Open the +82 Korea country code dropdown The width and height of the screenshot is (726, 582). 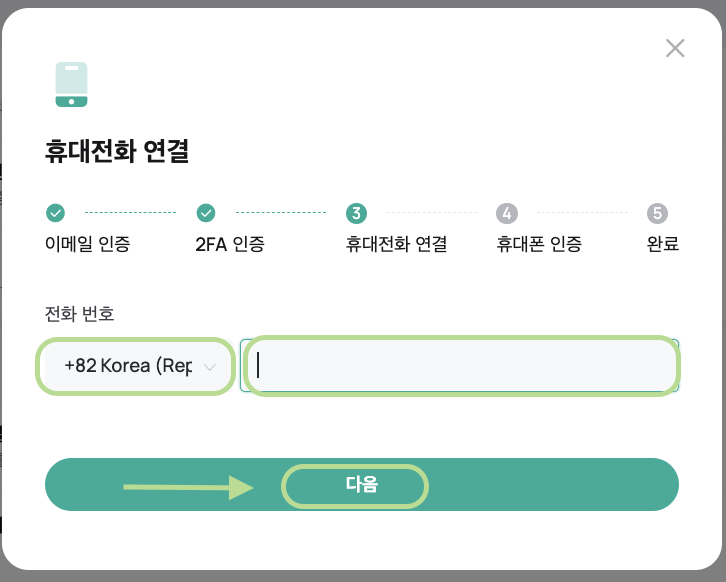tap(135, 366)
